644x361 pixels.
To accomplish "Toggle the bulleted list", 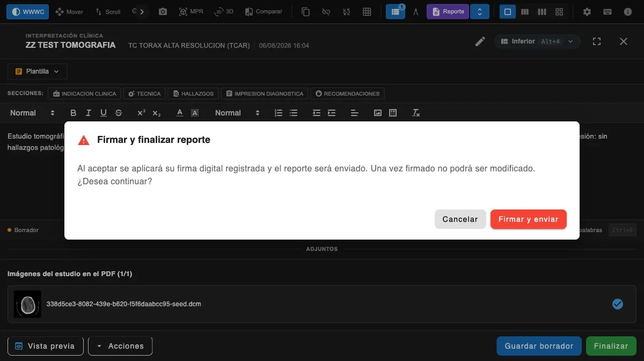I will point(294,113).
